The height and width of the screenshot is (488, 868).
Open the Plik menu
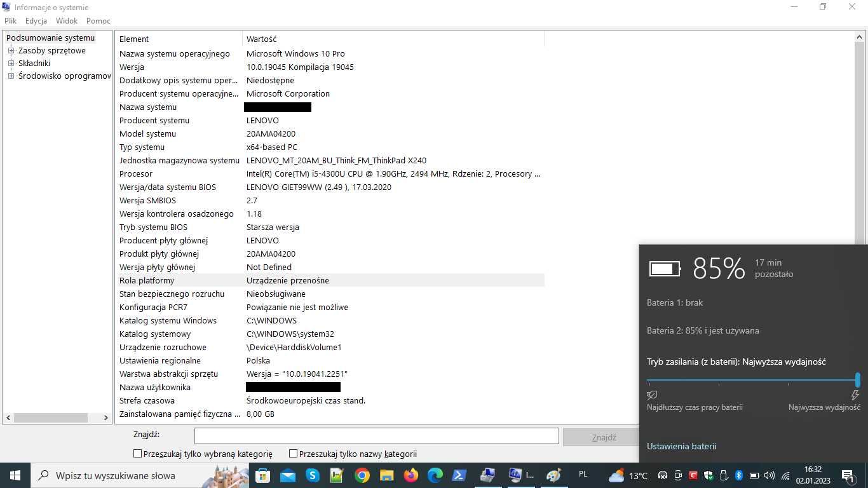pos(10,21)
